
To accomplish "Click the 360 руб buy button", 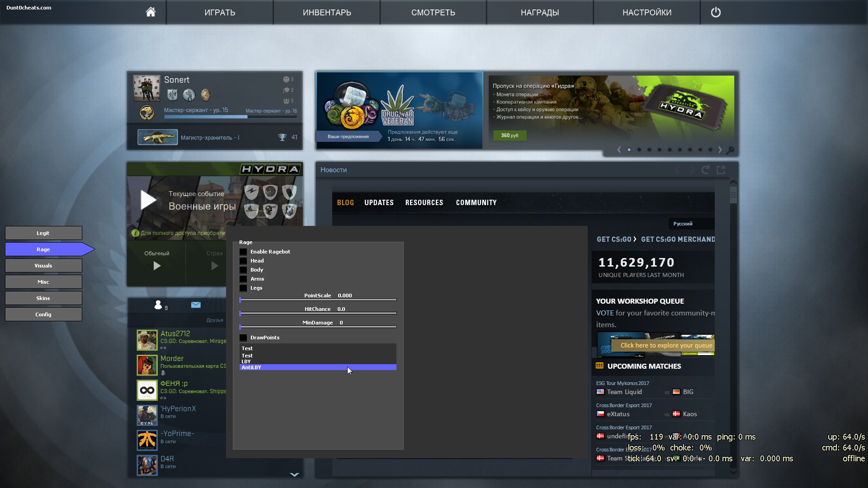I will click(509, 136).
